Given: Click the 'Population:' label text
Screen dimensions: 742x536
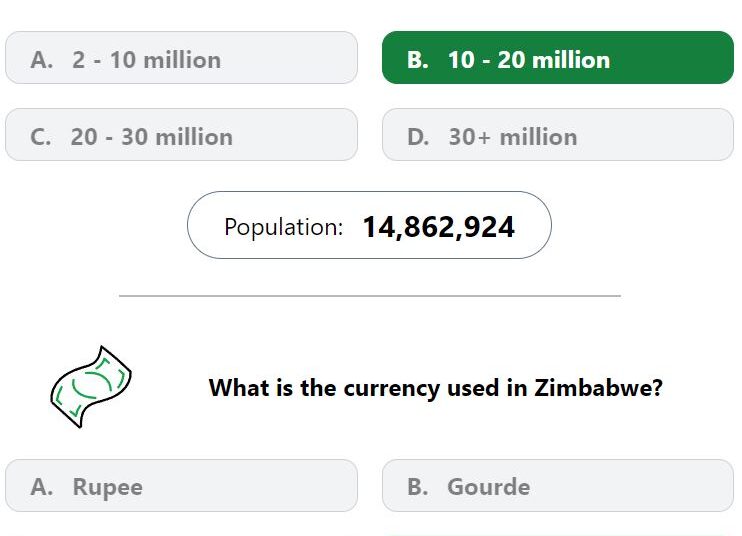Looking at the screenshot, I should click(x=283, y=227).
